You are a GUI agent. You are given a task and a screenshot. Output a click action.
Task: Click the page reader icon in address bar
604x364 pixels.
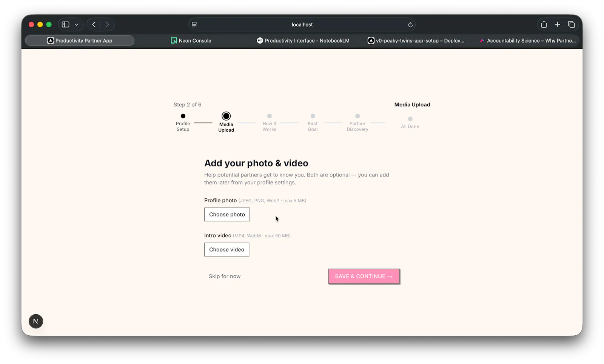[194, 25]
